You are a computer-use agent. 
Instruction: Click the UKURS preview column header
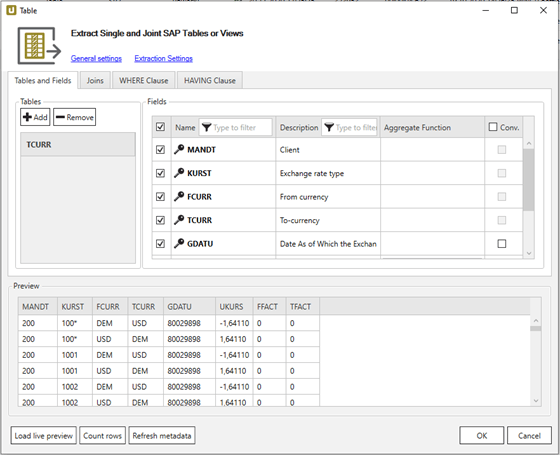234,306
